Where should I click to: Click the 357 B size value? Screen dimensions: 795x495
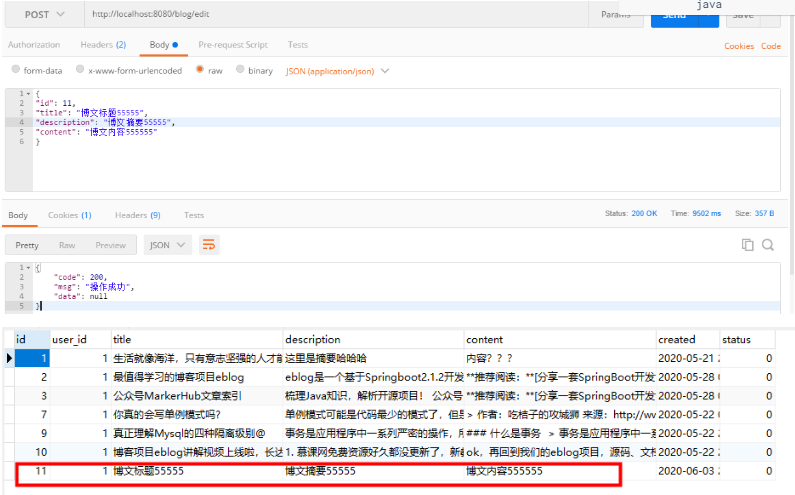(764, 214)
